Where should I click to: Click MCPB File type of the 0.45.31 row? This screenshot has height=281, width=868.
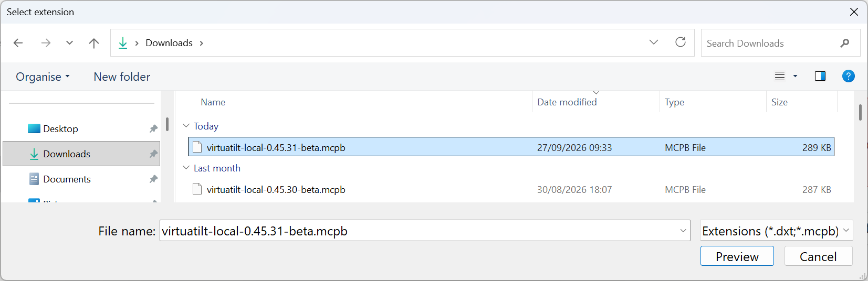(x=685, y=148)
